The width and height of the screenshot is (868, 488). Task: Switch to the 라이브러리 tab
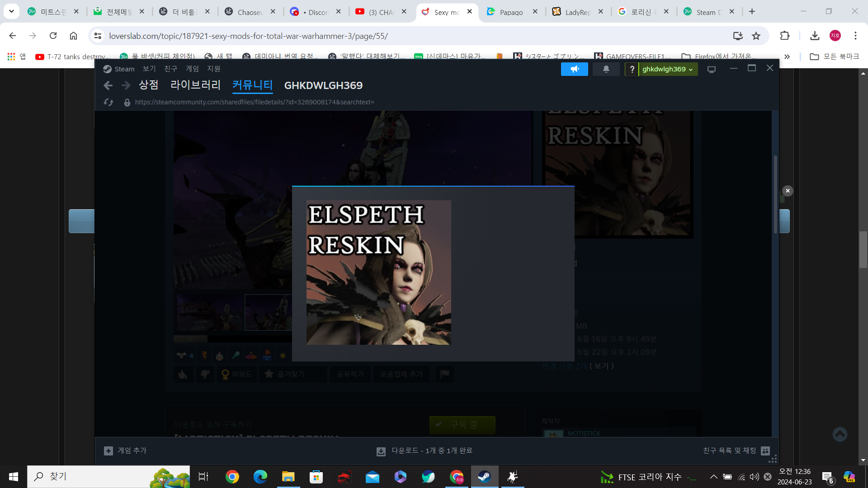tap(195, 85)
